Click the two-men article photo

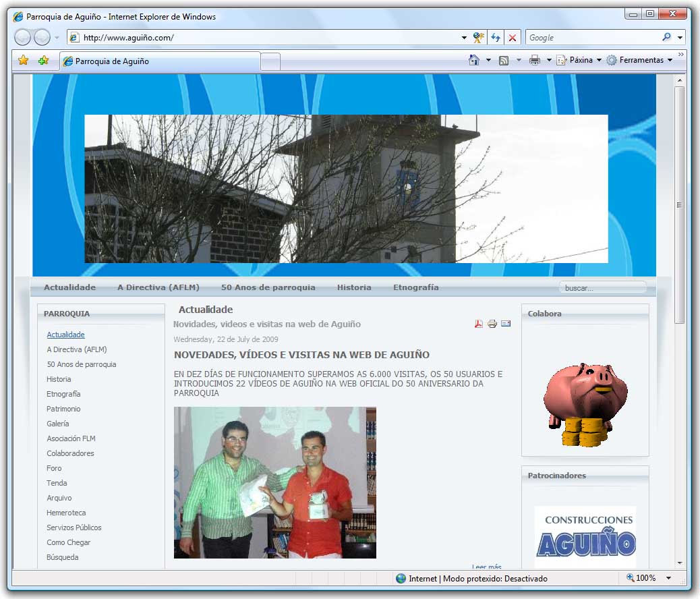pyautogui.click(x=275, y=482)
